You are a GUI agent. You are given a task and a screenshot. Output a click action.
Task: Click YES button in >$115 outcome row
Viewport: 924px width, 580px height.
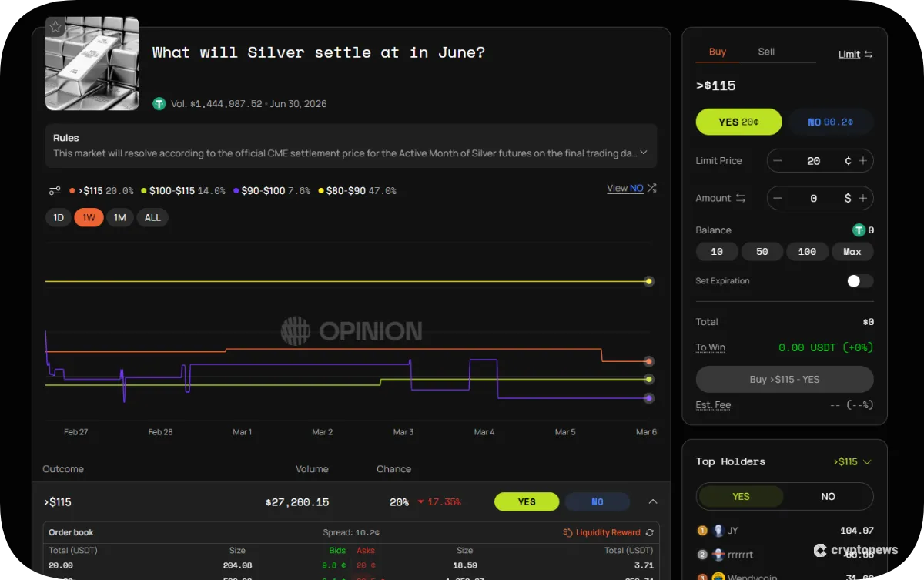click(527, 501)
